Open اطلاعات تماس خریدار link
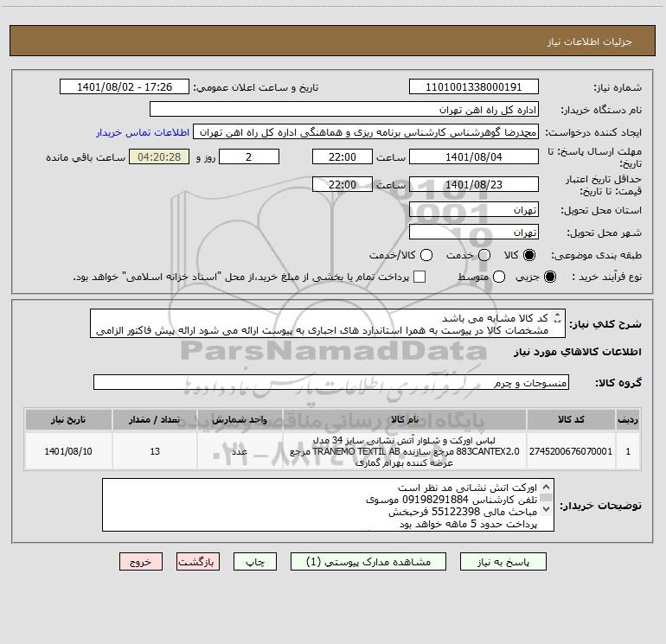 pyautogui.click(x=143, y=132)
